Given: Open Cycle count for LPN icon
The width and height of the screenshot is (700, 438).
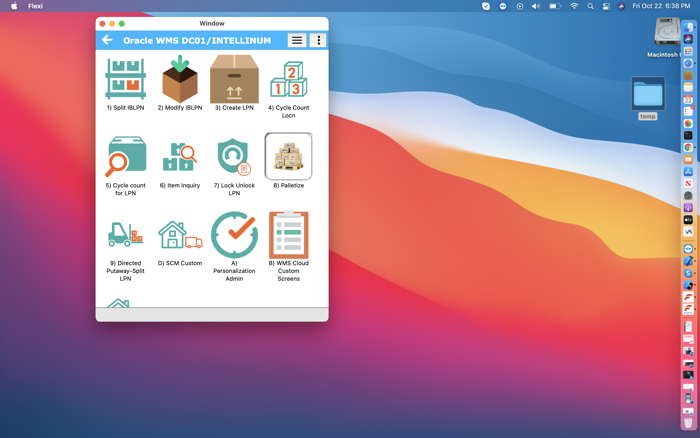Looking at the screenshot, I should 125,156.
